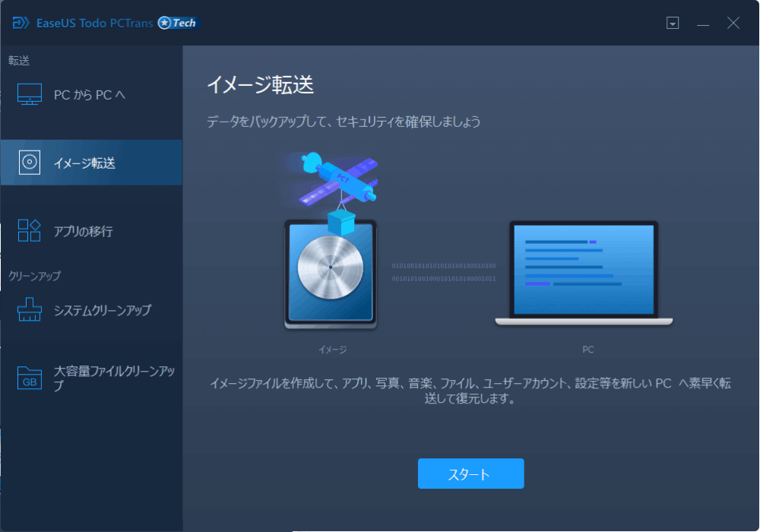
Task: Click the システムクリーンアップ brush icon
Action: [30, 310]
